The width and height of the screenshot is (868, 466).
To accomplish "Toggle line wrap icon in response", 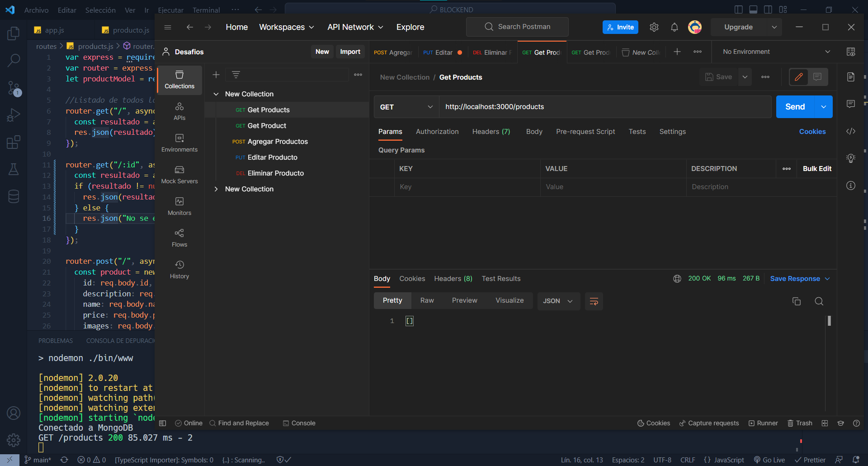I will point(594,301).
